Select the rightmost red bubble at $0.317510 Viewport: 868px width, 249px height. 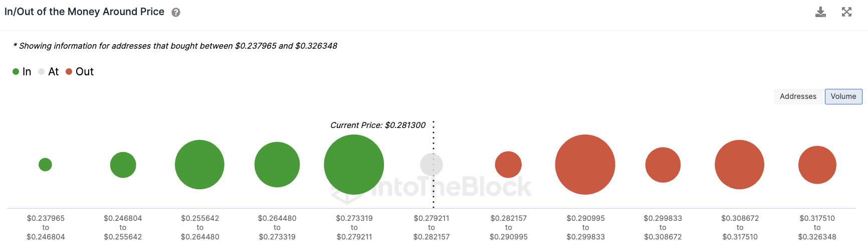[817, 165]
